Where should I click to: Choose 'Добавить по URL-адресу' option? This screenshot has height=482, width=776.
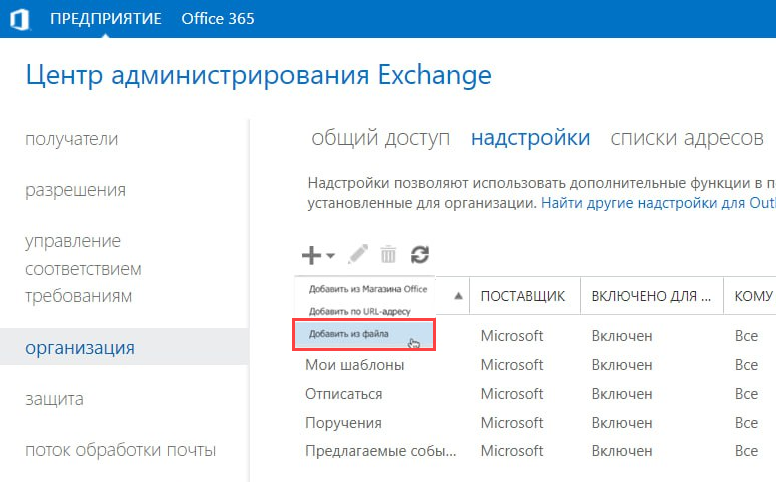point(359,311)
